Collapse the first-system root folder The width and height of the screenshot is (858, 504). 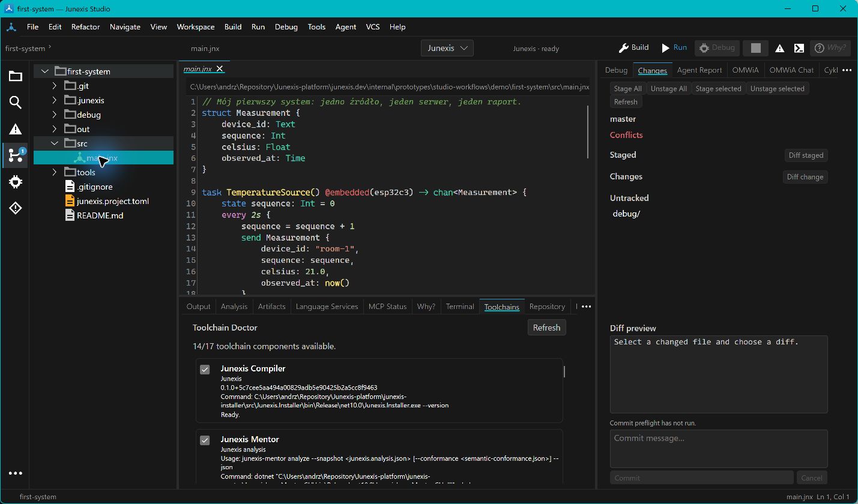click(x=44, y=71)
